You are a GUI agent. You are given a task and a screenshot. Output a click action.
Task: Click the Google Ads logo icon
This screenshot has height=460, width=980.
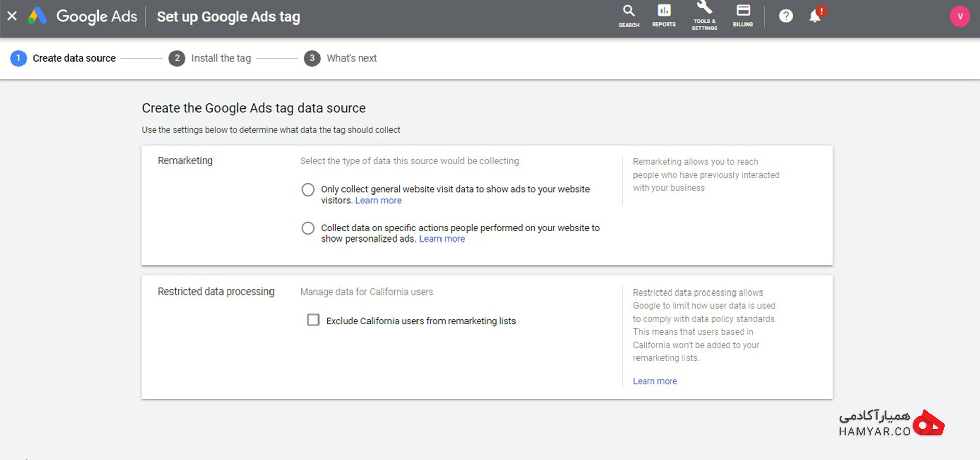point(37,16)
